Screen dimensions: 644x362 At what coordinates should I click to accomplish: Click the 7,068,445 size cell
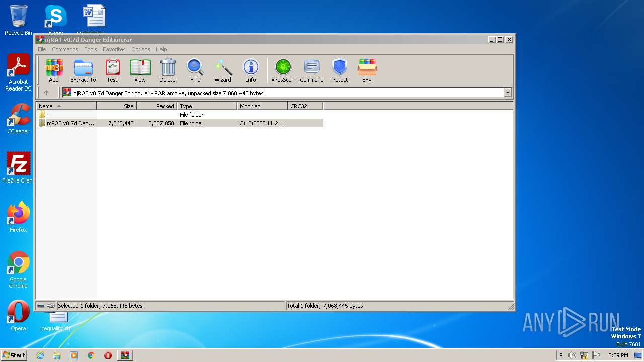(121, 123)
